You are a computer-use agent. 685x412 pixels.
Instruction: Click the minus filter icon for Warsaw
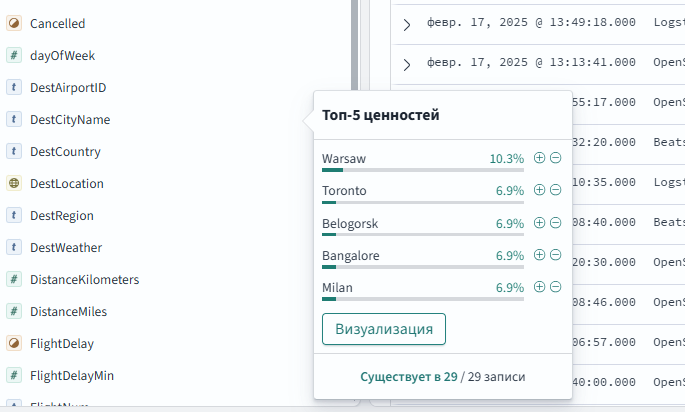click(555, 158)
